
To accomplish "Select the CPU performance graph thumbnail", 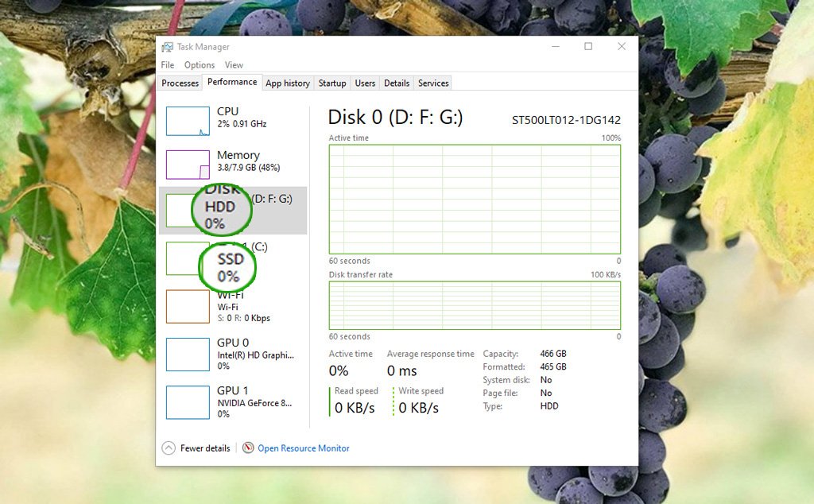I will click(188, 121).
